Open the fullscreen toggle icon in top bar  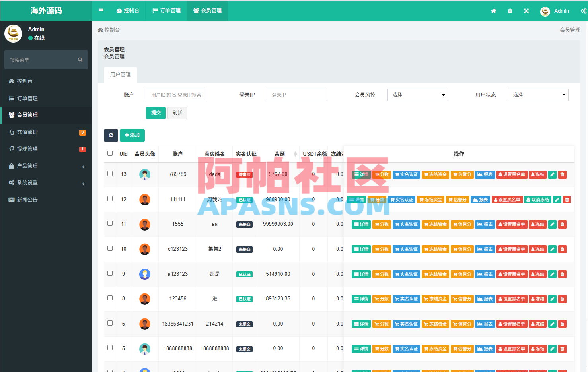(x=526, y=11)
